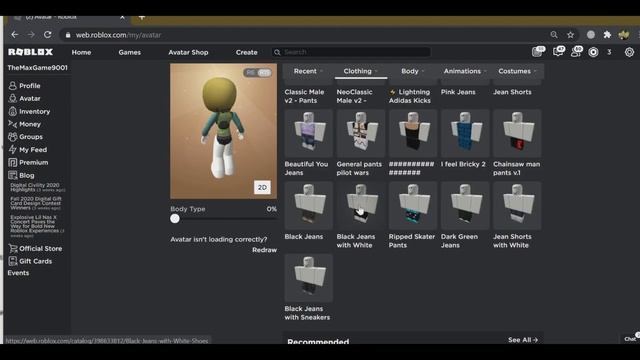Open Roblox settings gear icon
Image resolution: width=640 pixels, height=360 pixels.
(629, 52)
